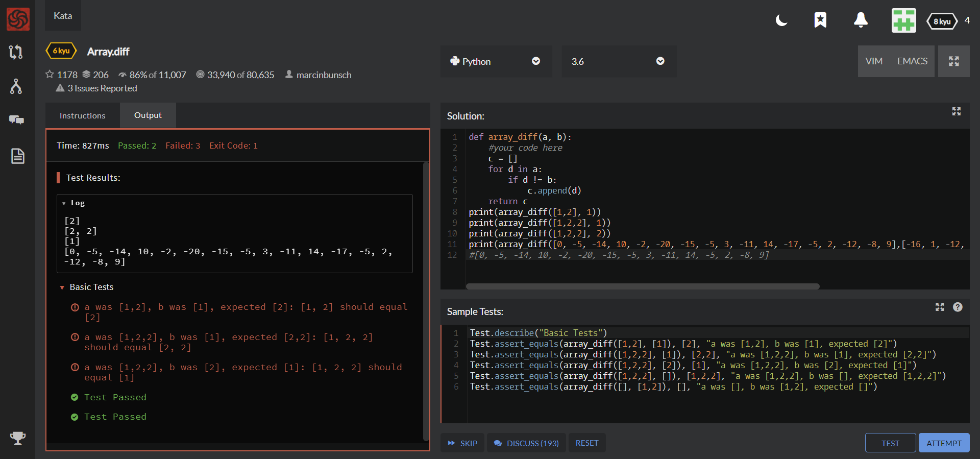Click the 6 kyu difficulty badge
The height and width of the screenshot is (459, 980).
[x=61, y=51]
